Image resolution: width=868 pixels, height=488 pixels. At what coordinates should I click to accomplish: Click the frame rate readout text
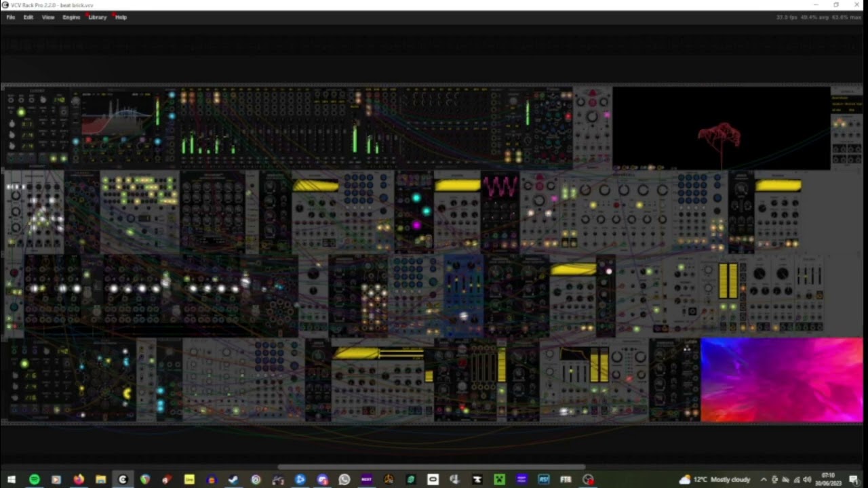coord(787,17)
